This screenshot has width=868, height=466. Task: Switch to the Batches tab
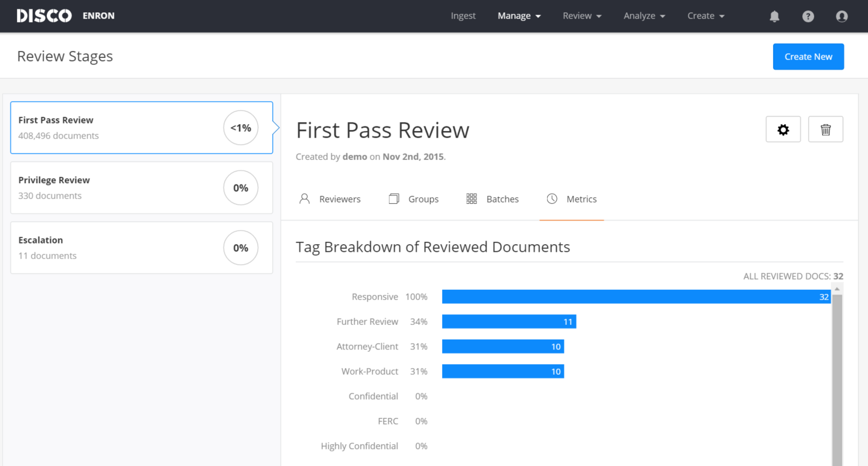point(493,199)
